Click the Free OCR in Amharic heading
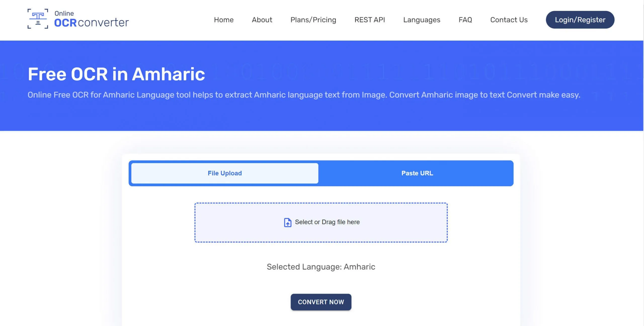 pyautogui.click(x=116, y=74)
